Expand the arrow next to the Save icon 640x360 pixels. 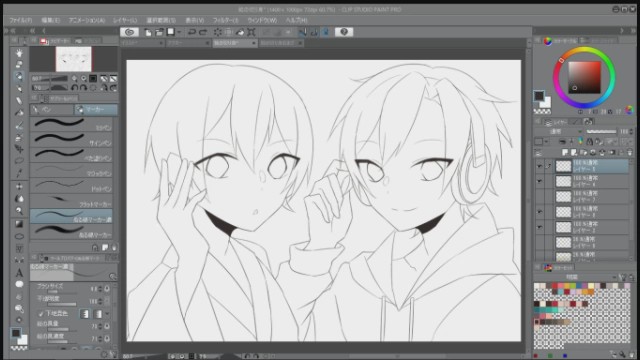pos(179,32)
